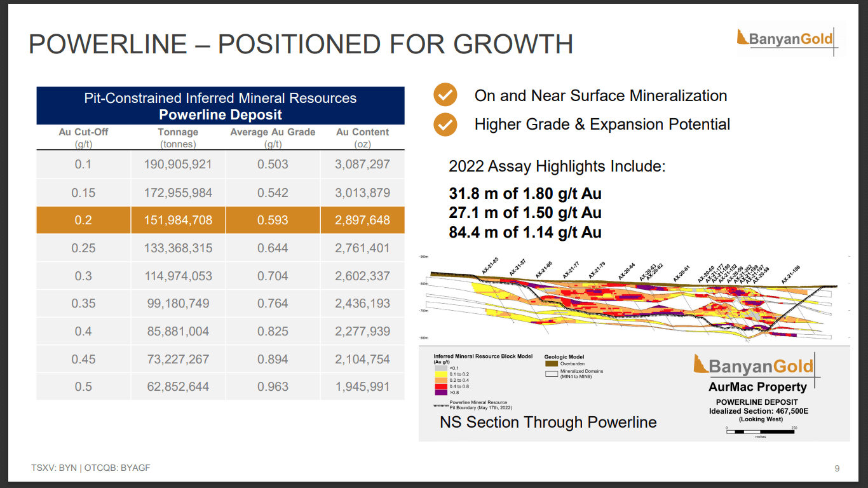Click the slide page number 9
The image size is (868, 488).
pyautogui.click(x=837, y=468)
